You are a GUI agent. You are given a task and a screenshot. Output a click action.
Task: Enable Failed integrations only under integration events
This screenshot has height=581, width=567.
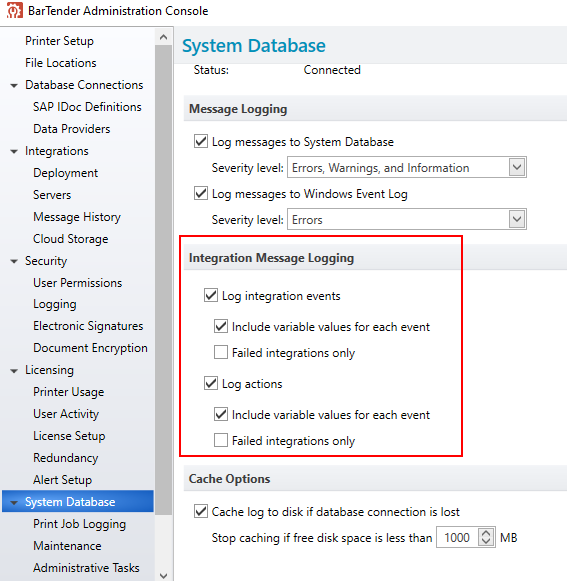pyautogui.click(x=221, y=352)
